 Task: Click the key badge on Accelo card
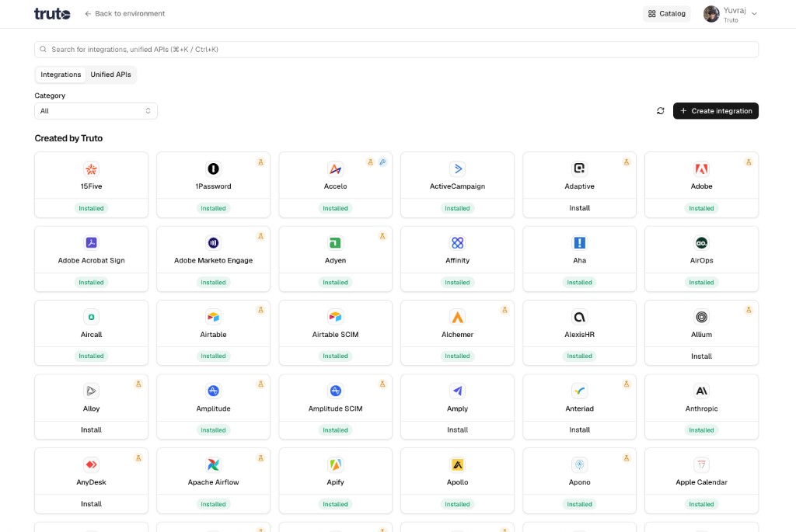point(382,162)
